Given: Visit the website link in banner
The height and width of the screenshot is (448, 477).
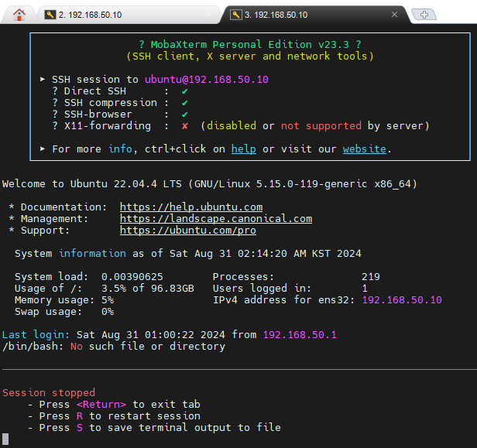Looking at the screenshot, I should point(365,149).
